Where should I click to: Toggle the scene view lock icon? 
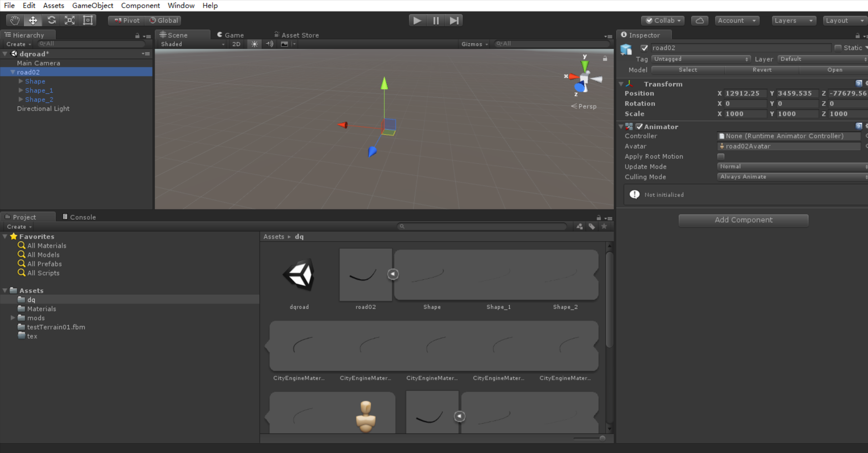click(605, 58)
